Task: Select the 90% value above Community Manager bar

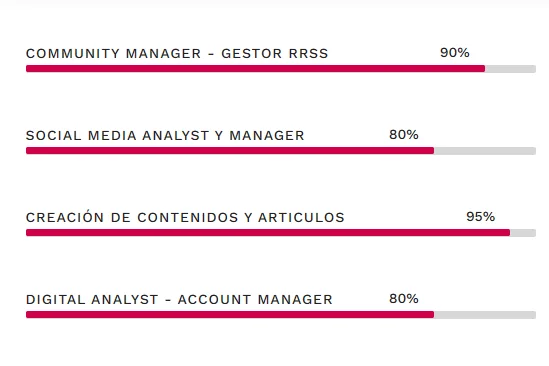Action: coord(454,53)
